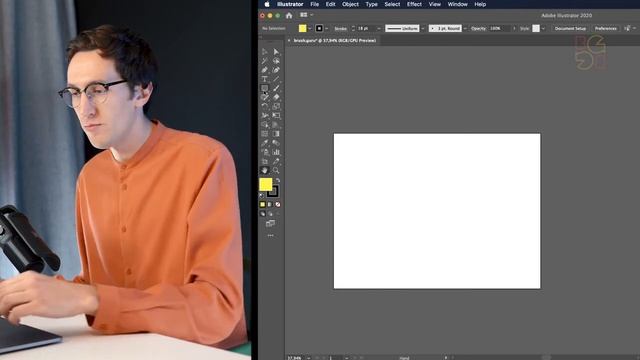The height and width of the screenshot is (360, 640).
Task: Select the Lasso tool
Action: tap(276, 61)
